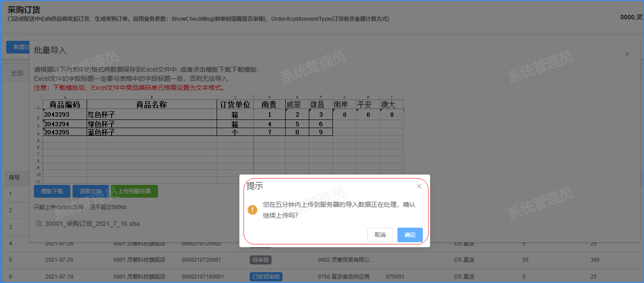
Task: Click row number 2 in 序号 column
Action: [x=11, y=210]
